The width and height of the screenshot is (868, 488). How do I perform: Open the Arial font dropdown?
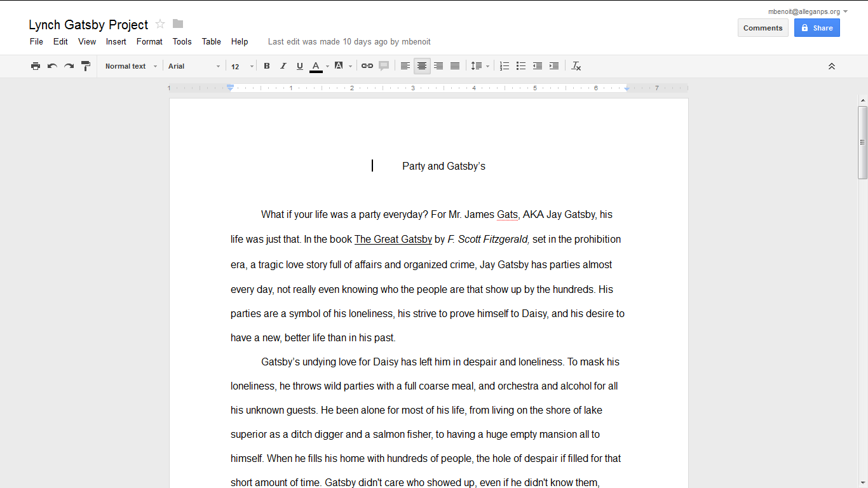pyautogui.click(x=194, y=66)
